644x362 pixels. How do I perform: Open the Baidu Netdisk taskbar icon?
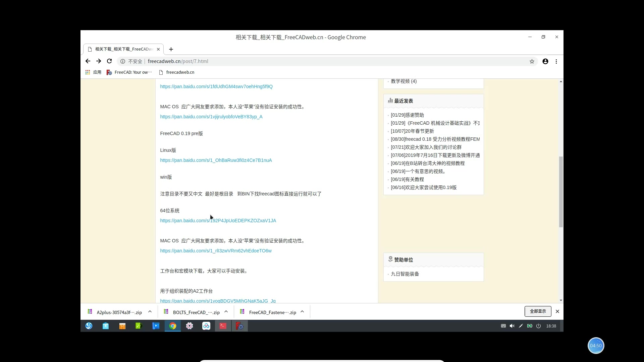(x=206, y=326)
